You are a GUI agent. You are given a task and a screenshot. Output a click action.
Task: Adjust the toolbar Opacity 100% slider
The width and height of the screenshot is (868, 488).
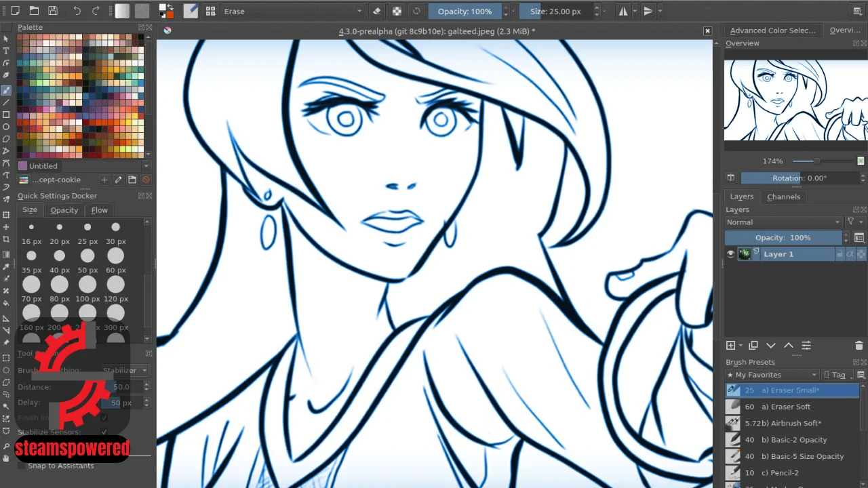pos(465,11)
